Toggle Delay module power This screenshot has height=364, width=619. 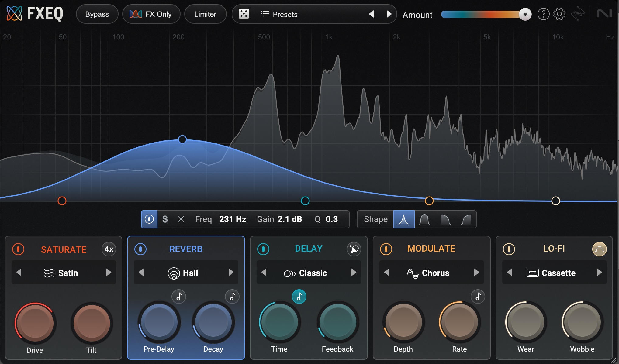tap(263, 249)
